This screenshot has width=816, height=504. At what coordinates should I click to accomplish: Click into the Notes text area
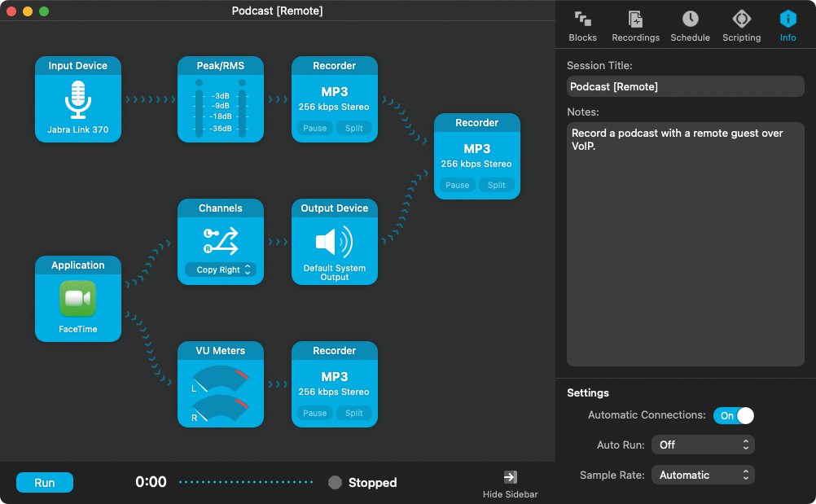click(686, 244)
